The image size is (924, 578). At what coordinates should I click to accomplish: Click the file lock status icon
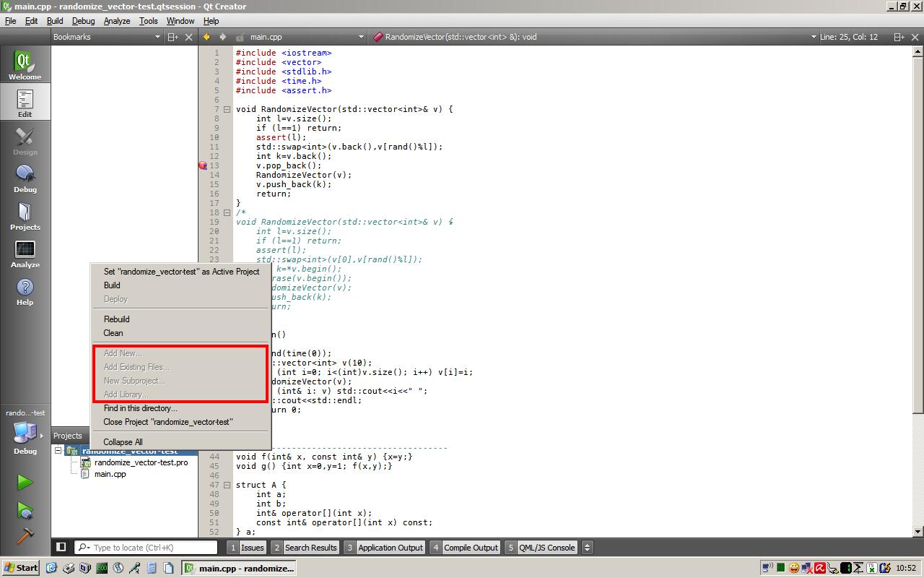239,37
